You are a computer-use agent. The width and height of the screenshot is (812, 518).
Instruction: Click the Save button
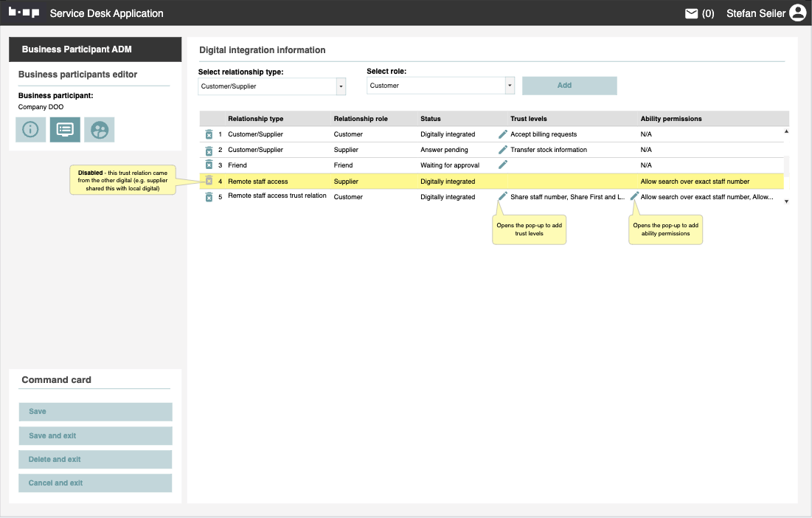click(95, 412)
